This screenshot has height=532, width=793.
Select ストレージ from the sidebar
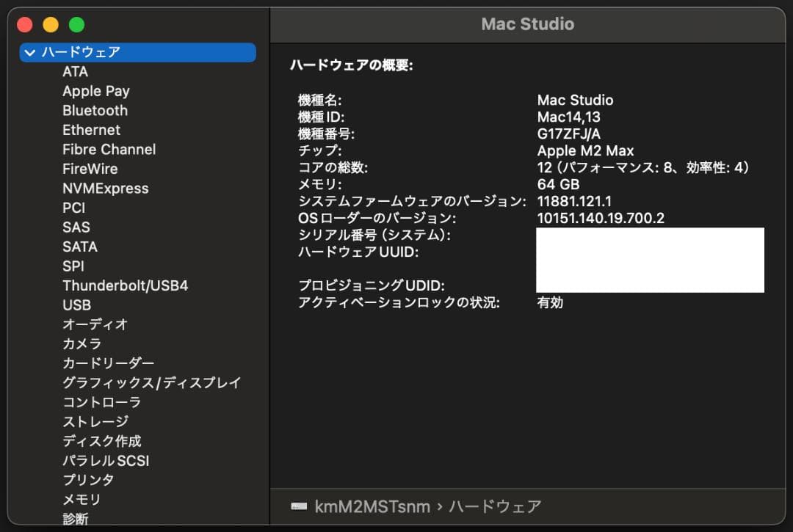point(95,421)
